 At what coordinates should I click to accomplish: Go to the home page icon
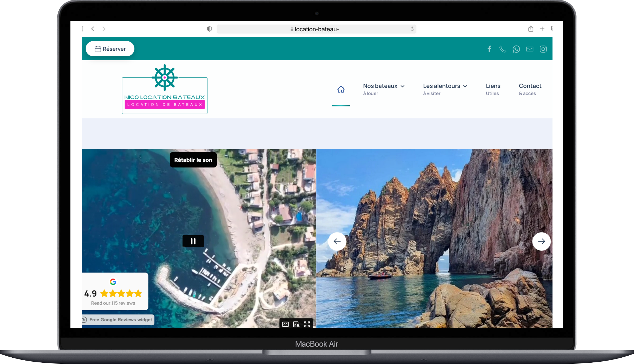(341, 89)
